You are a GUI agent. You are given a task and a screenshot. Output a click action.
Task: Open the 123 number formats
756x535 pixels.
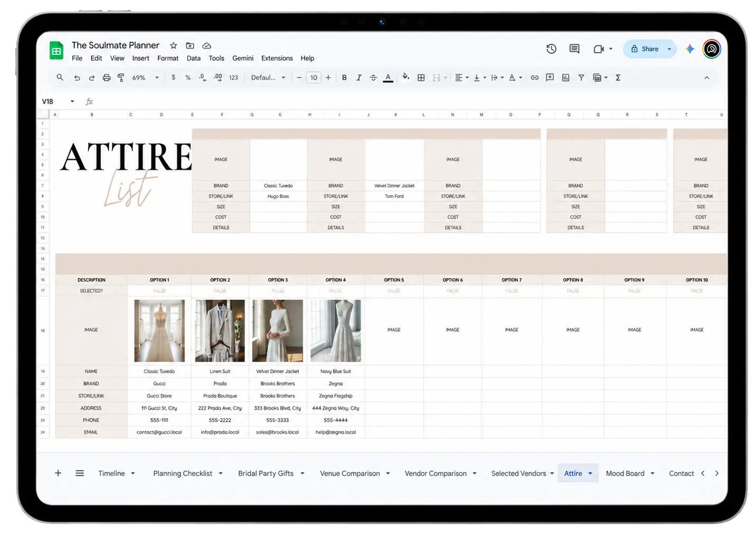coord(233,78)
